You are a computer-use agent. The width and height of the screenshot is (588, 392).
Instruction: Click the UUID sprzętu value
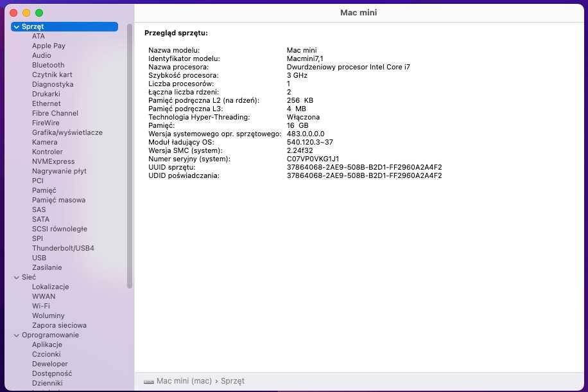(364, 167)
